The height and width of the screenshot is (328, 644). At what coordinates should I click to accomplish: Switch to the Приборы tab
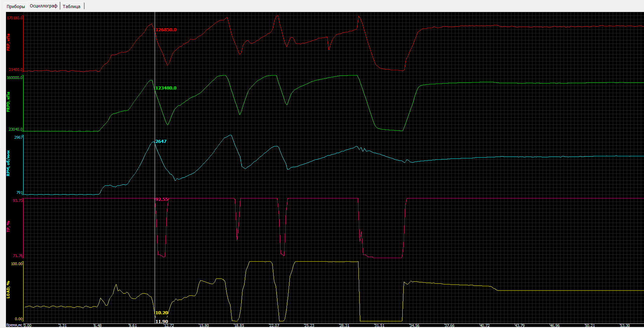[x=16, y=6]
